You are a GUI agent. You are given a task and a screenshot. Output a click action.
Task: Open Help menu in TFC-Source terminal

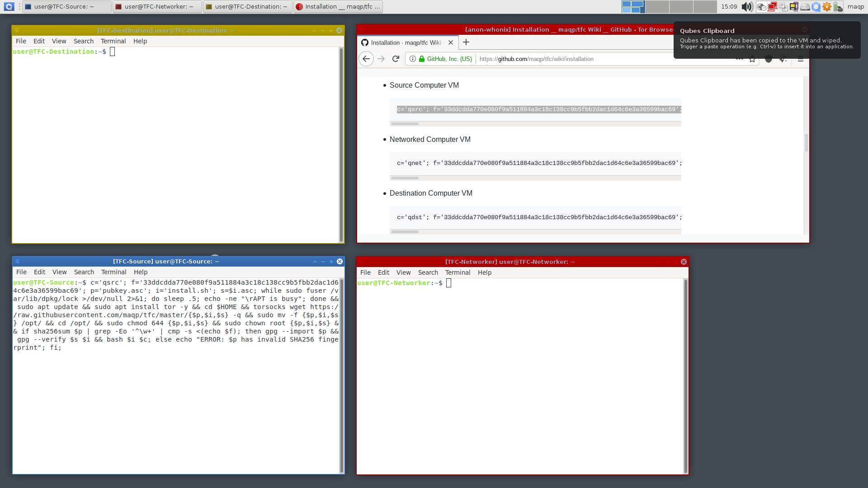click(x=141, y=272)
